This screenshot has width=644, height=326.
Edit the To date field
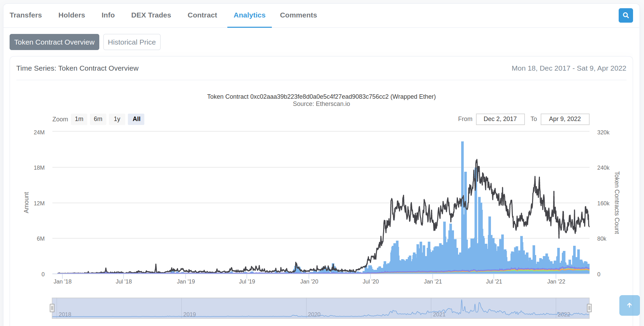pos(565,119)
